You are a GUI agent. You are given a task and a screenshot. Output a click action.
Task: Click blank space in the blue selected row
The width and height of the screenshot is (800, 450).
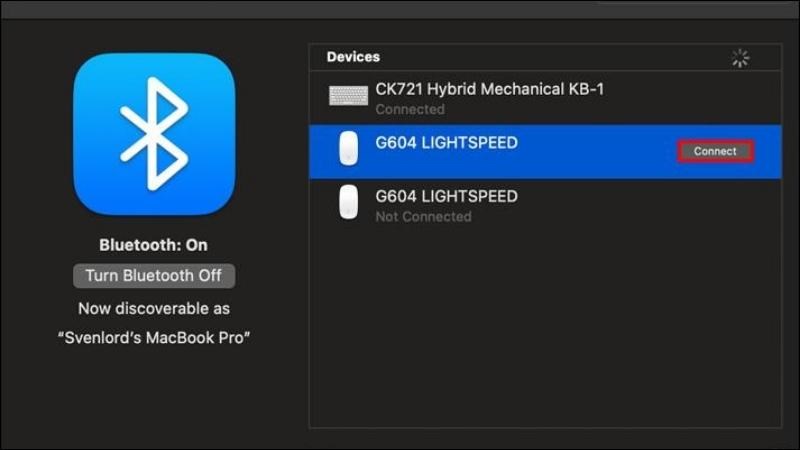click(597, 152)
